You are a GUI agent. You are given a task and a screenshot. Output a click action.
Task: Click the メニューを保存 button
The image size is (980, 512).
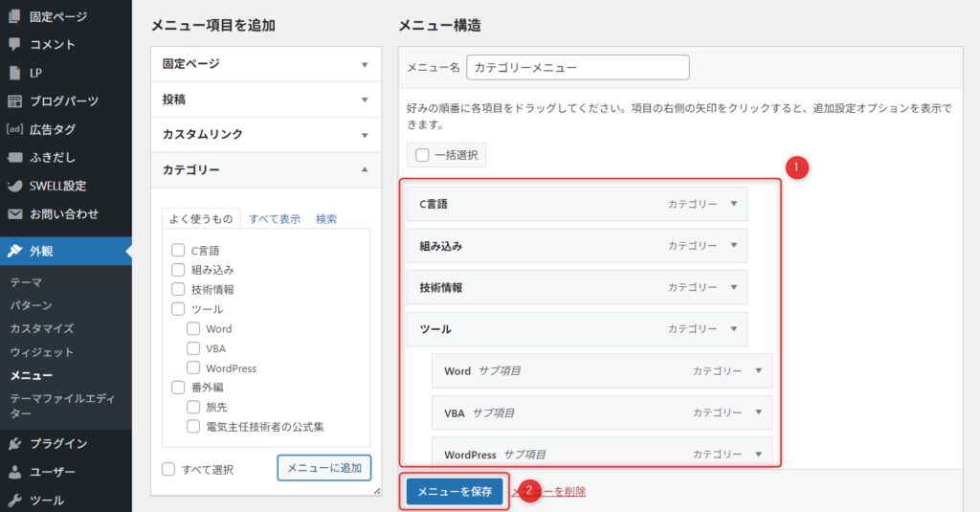tap(455, 491)
